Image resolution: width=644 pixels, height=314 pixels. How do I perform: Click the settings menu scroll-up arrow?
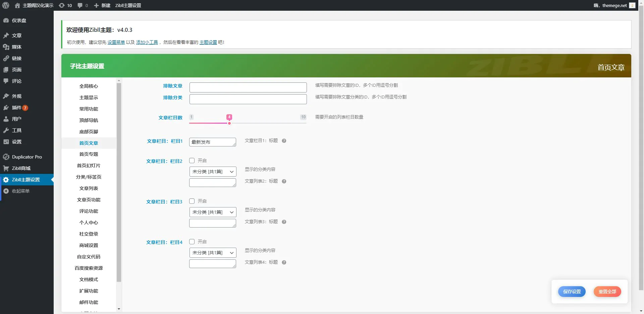point(119,81)
